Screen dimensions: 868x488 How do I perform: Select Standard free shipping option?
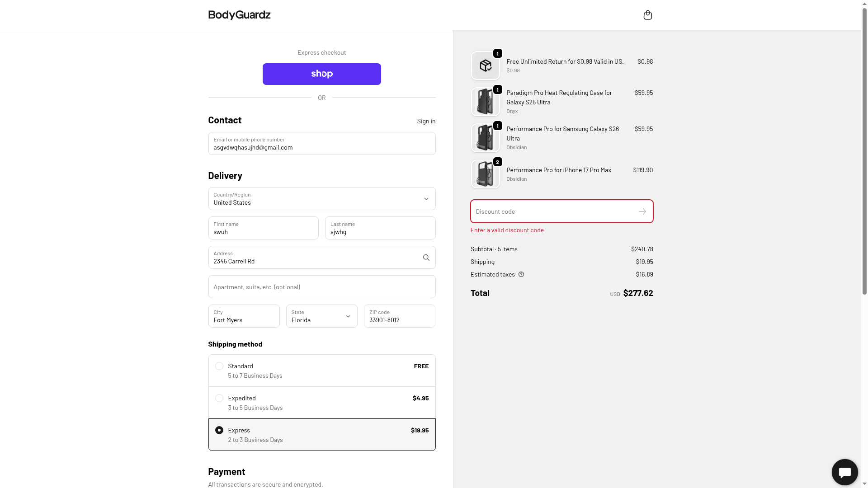[x=219, y=366]
